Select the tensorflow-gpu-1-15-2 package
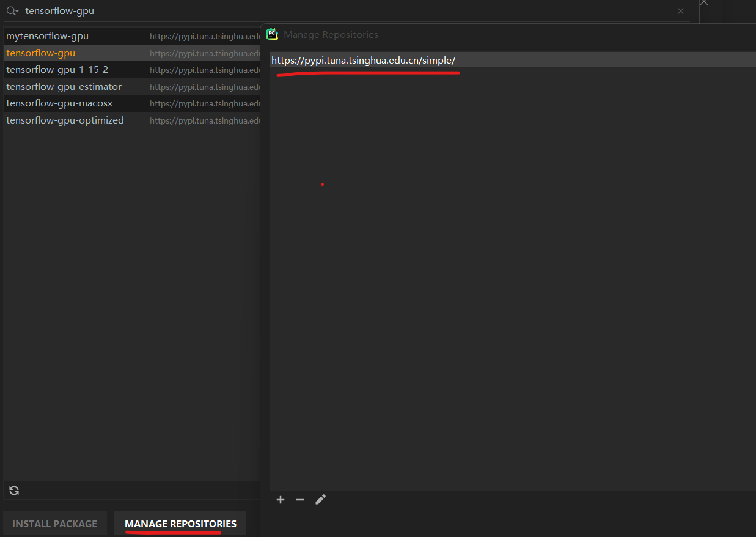Viewport: 756px width, 537px height. (x=57, y=70)
